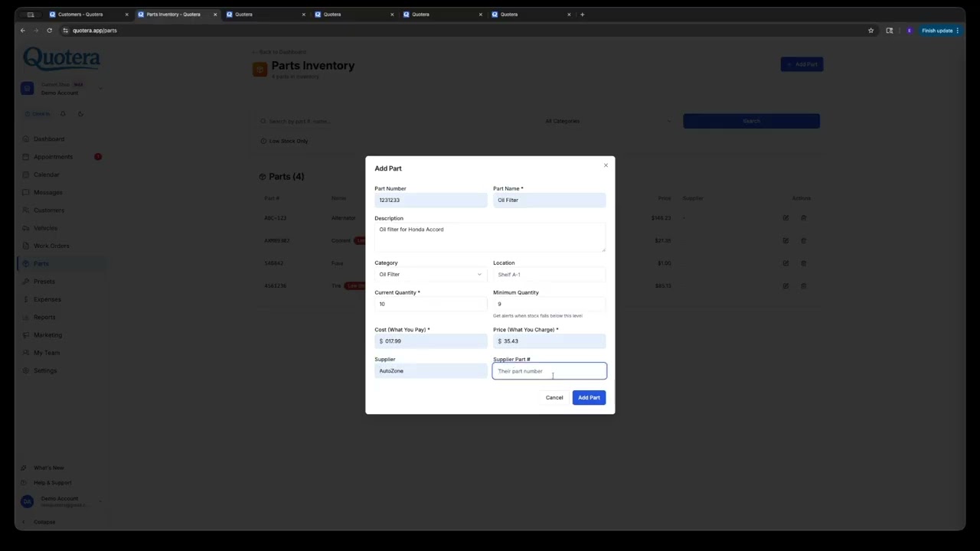
Task: Click the Cost (What You Pay) field
Action: click(x=430, y=341)
